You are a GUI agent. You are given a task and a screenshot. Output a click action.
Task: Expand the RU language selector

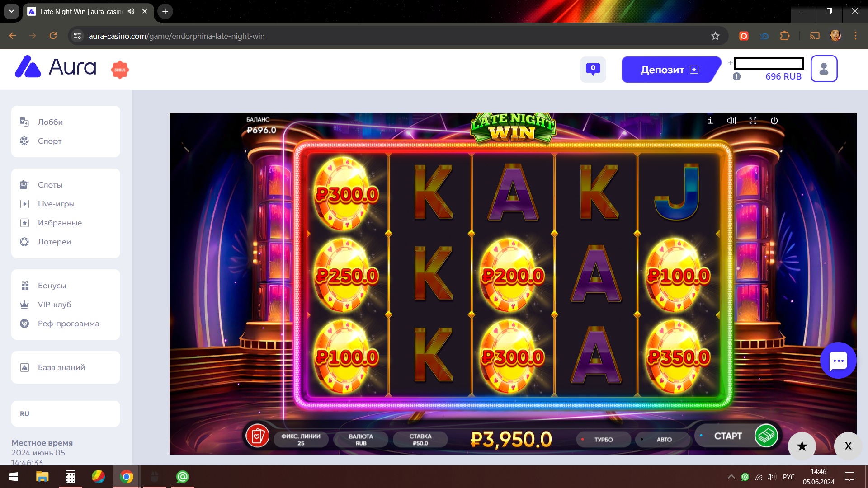pos(66,413)
